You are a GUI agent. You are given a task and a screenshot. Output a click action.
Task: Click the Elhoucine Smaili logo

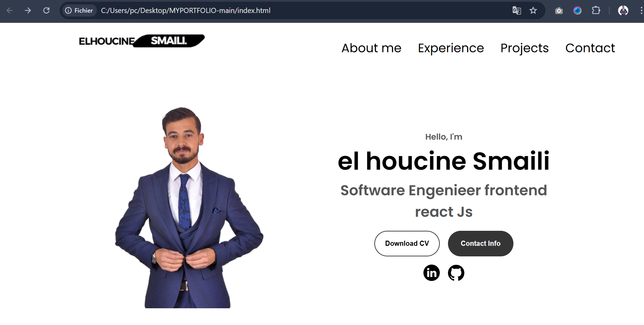[141, 41]
